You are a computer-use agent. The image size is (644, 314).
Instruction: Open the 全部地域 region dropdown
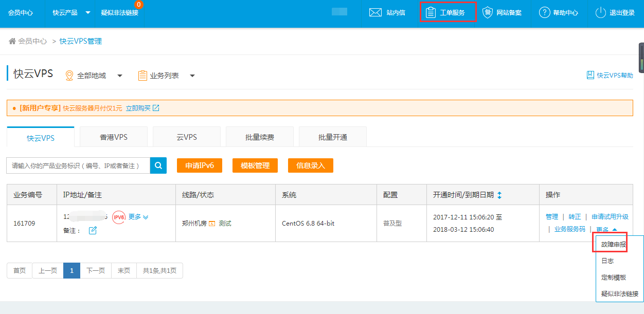pos(120,76)
